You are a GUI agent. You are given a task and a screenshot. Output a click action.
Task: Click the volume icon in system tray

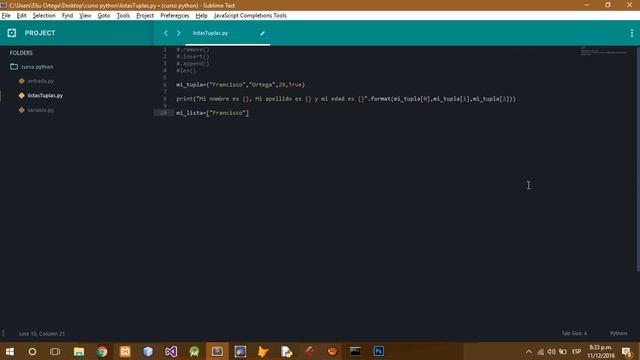click(551, 351)
